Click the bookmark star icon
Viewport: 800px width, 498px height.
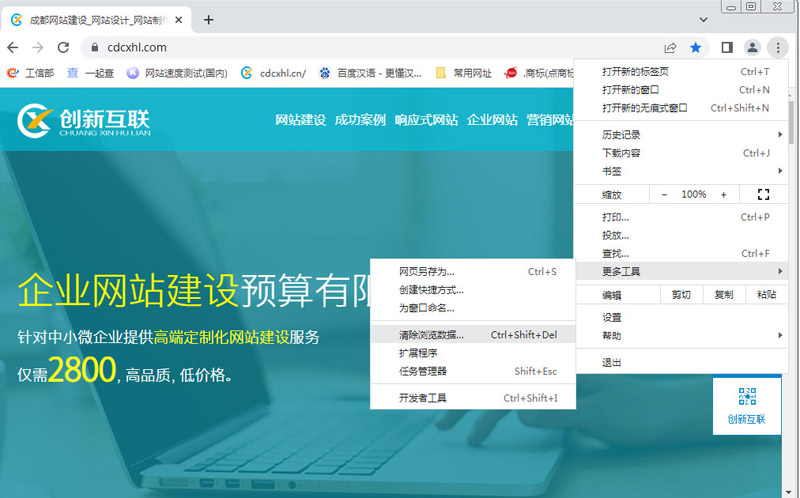(x=696, y=47)
